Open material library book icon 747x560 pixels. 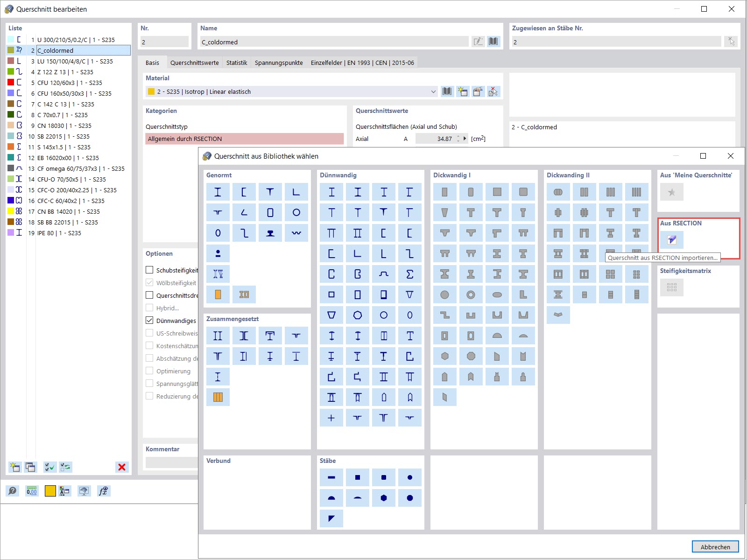pyautogui.click(x=447, y=91)
